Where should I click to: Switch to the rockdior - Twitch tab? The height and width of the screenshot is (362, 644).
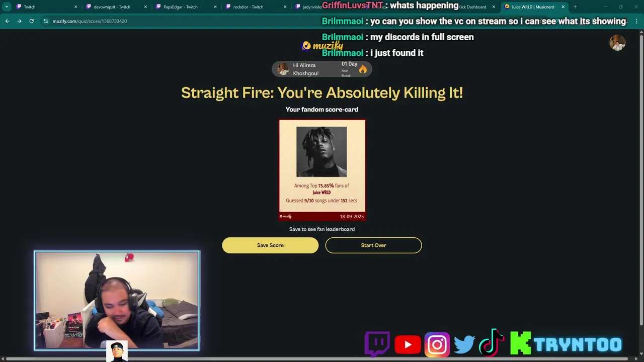(x=255, y=7)
